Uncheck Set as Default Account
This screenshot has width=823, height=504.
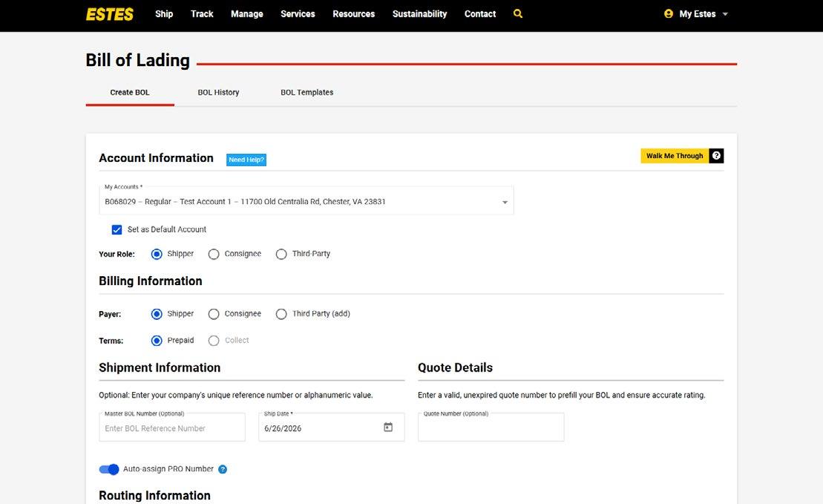tap(117, 229)
